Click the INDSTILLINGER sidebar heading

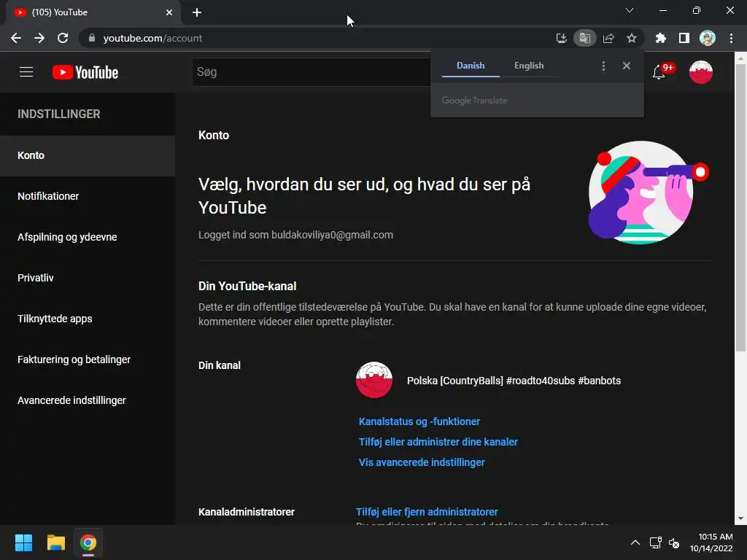[x=59, y=114]
